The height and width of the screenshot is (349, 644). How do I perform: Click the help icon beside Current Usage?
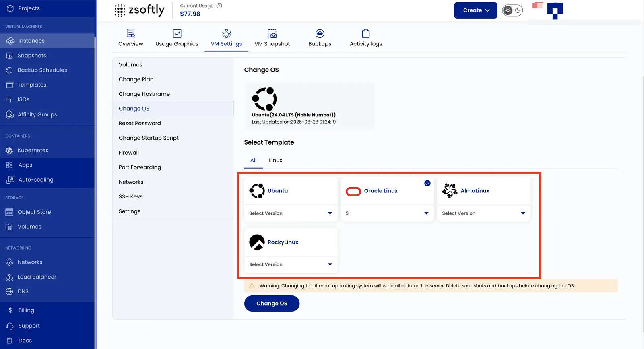pyautogui.click(x=219, y=6)
